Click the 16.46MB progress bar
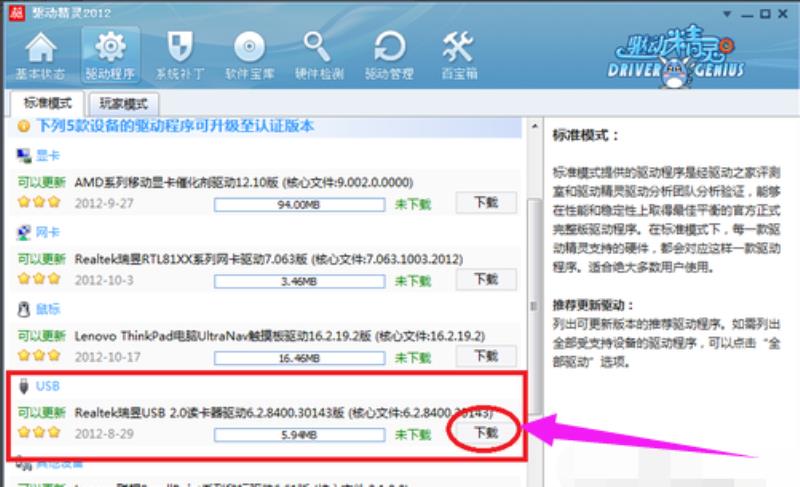 pos(299,358)
